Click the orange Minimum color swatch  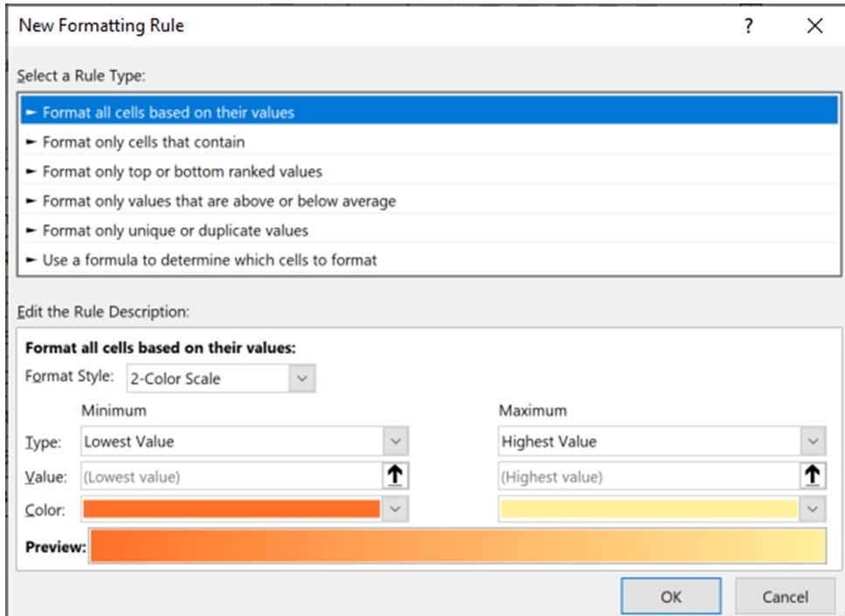[231, 509]
